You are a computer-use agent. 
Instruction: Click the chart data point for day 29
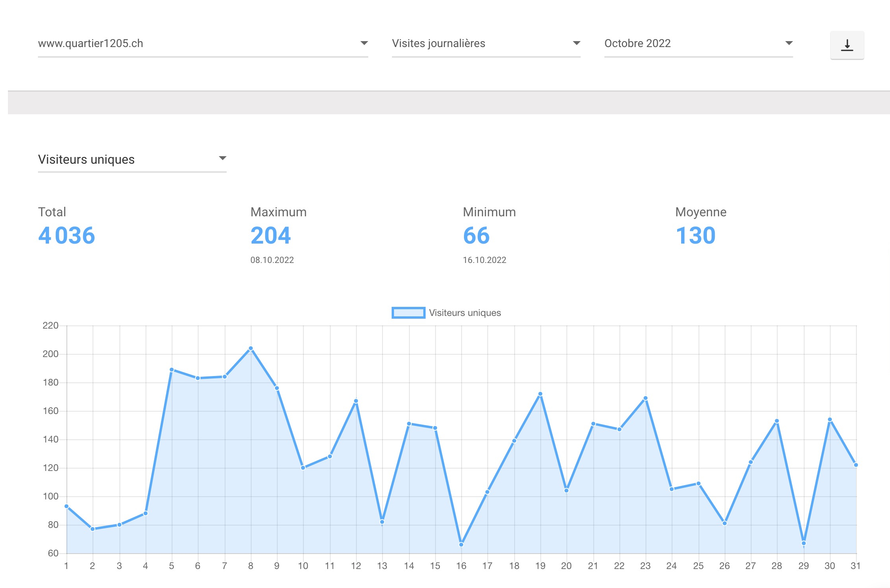point(804,543)
